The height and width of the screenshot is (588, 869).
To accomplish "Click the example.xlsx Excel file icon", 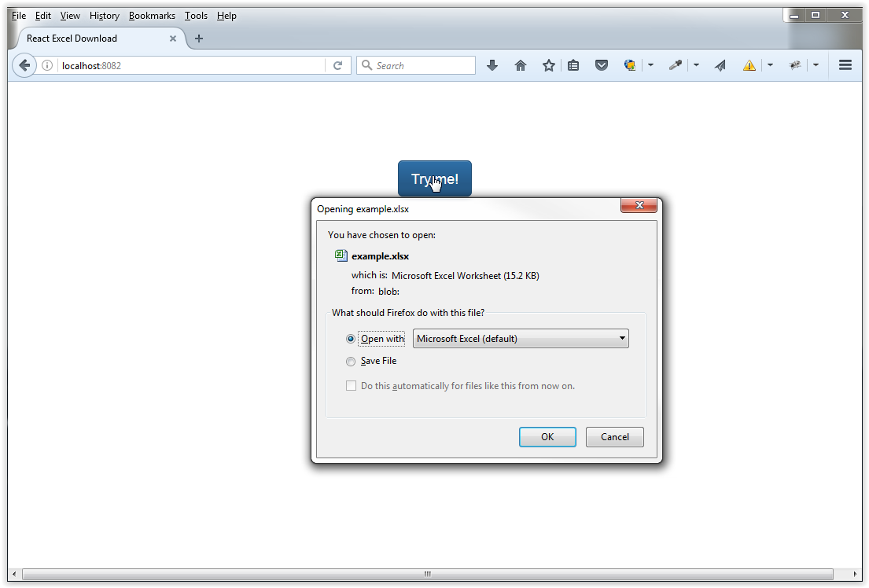I will pyautogui.click(x=341, y=255).
